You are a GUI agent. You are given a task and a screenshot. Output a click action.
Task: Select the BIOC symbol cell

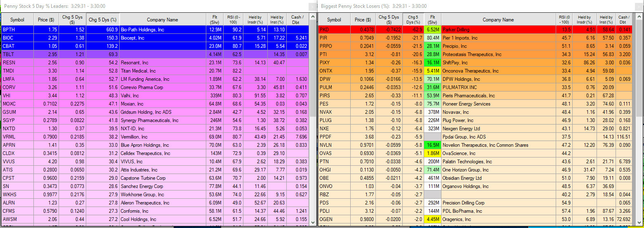[17, 38]
